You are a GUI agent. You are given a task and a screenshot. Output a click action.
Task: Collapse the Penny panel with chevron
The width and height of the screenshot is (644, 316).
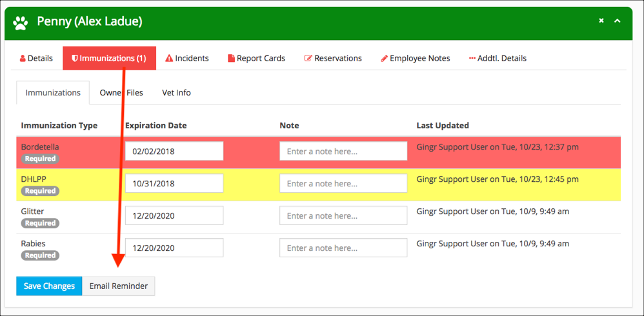618,21
